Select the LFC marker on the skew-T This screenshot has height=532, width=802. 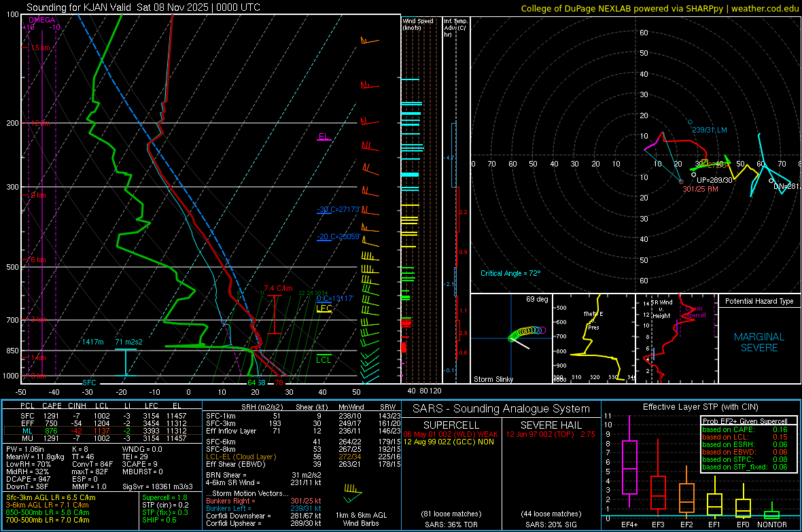coord(324,308)
